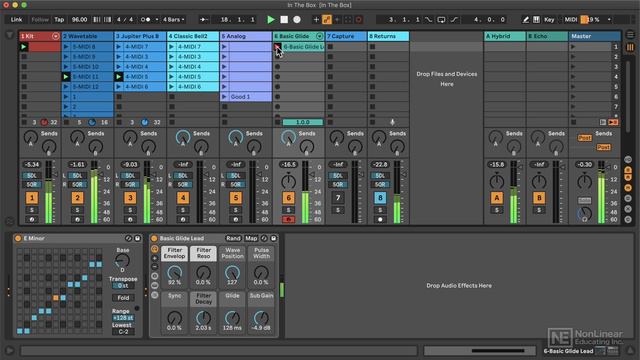Save E Minor preset disk icon
This screenshot has width=640, height=360.
(138, 238)
